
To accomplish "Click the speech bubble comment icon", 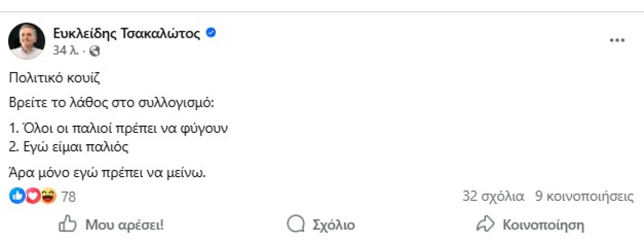I will [296, 224].
